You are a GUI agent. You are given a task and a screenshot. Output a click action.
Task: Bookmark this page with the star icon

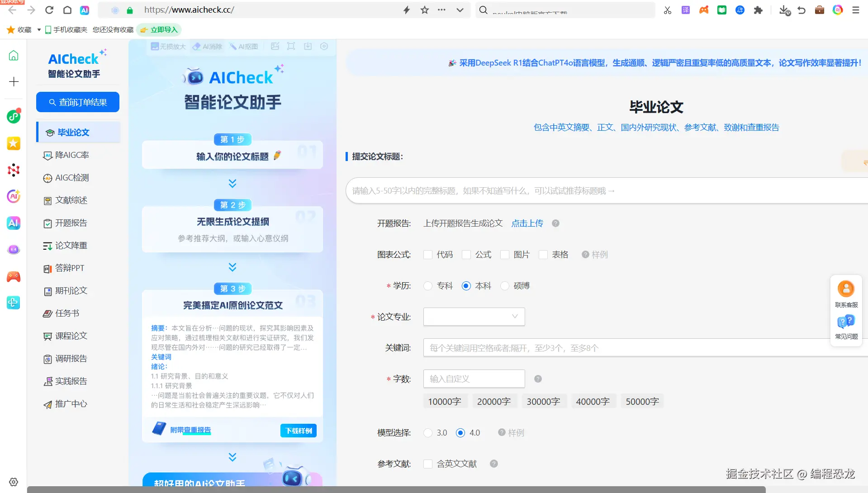tap(424, 10)
